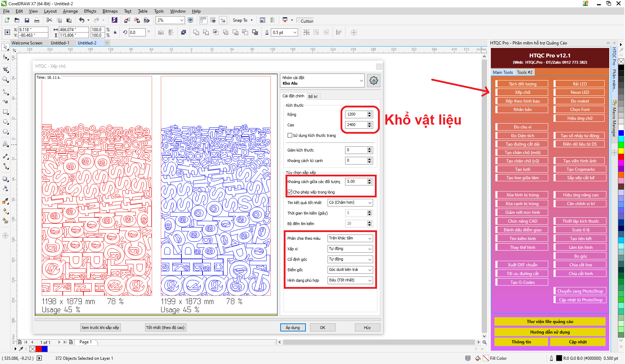Click the Giảm kích thước input field
The width and height of the screenshot is (625, 364).
356,150
